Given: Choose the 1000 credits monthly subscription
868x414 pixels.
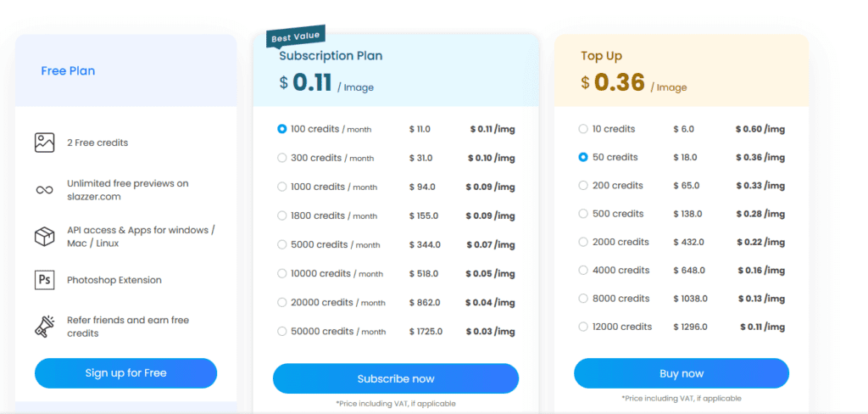Looking at the screenshot, I should pos(282,187).
